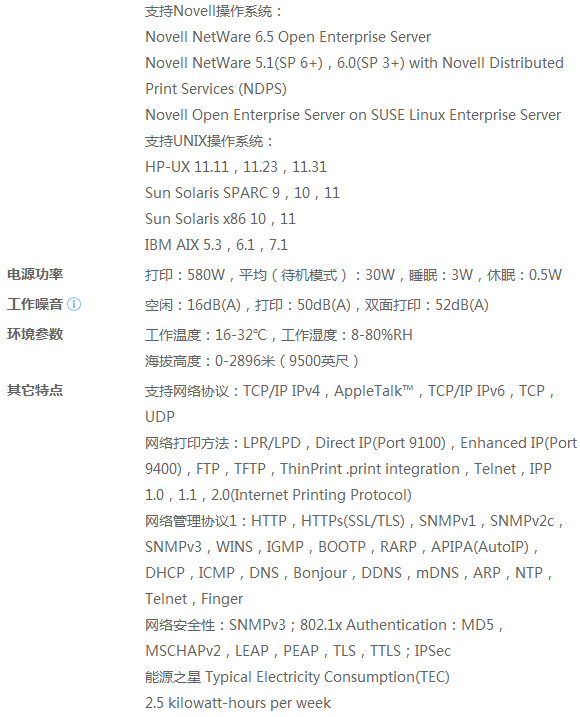Click the 2.5 kilowatt-hours per week text

coord(237,703)
